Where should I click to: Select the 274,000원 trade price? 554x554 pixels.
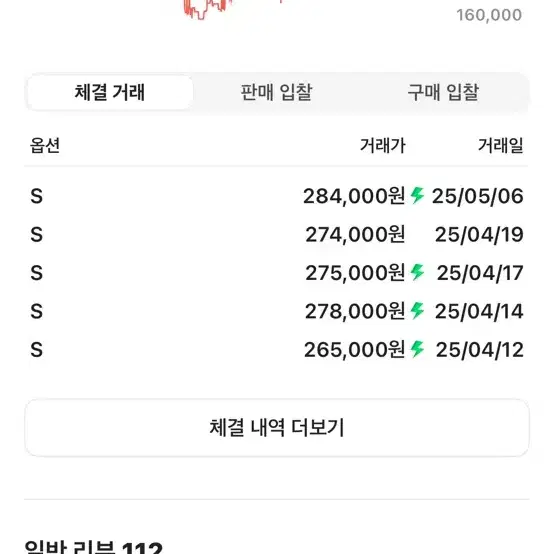coord(355,235)
